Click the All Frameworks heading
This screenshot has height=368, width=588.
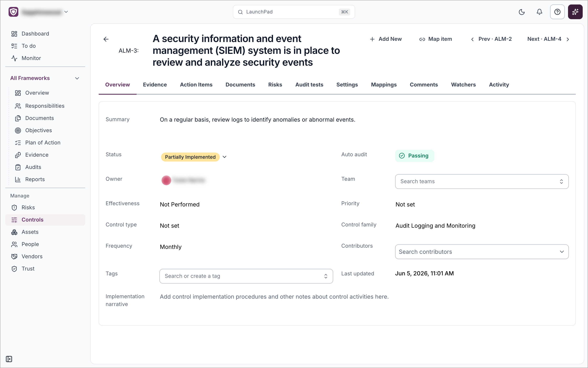(x=30, y=78)
